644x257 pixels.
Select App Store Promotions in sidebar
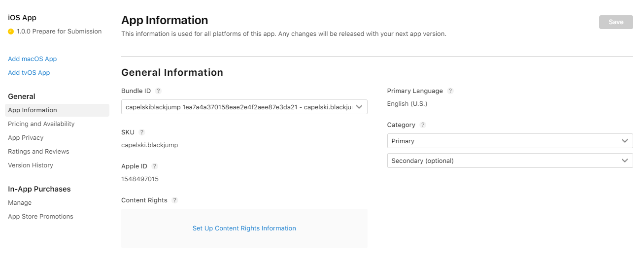[40, 217]
